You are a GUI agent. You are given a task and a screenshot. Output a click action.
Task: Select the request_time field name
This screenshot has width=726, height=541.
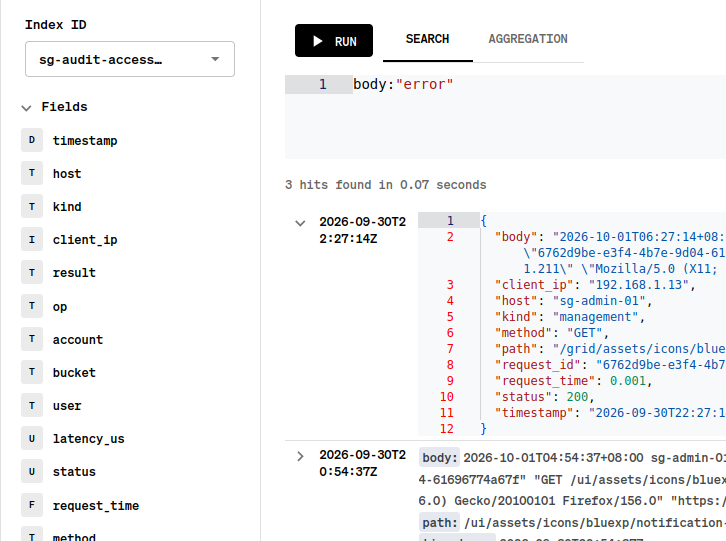click(96, 505)
